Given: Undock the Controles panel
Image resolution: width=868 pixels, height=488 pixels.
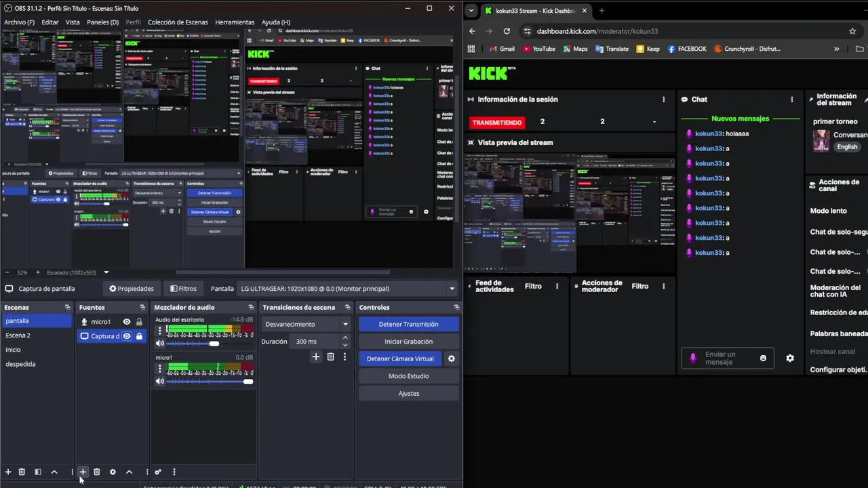Looking at the screenshot, I should 456,307.
